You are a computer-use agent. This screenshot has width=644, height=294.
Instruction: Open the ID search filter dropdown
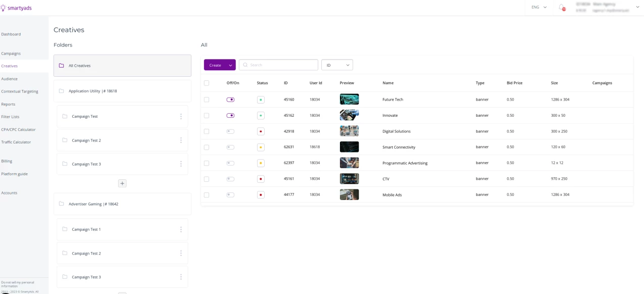click(337, 65)
